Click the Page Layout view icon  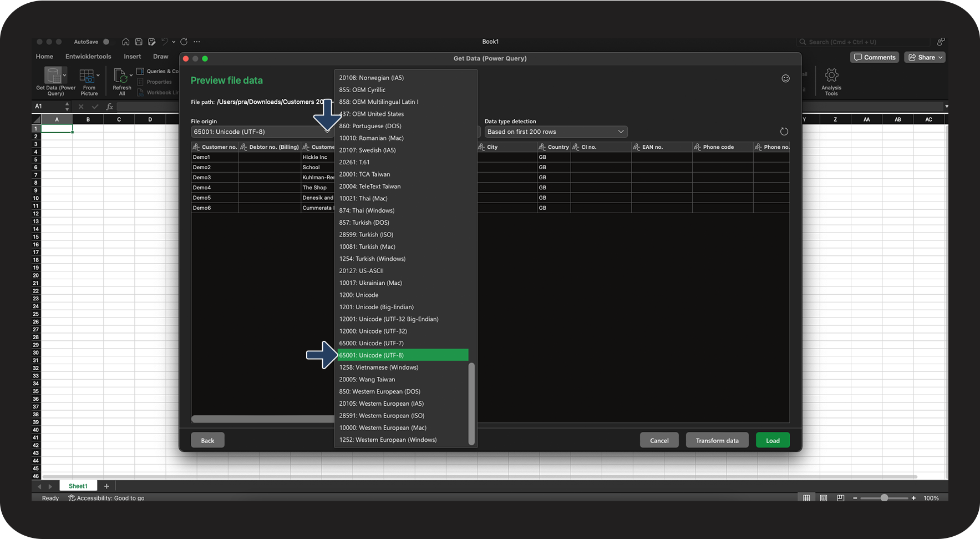pos(824,498)
